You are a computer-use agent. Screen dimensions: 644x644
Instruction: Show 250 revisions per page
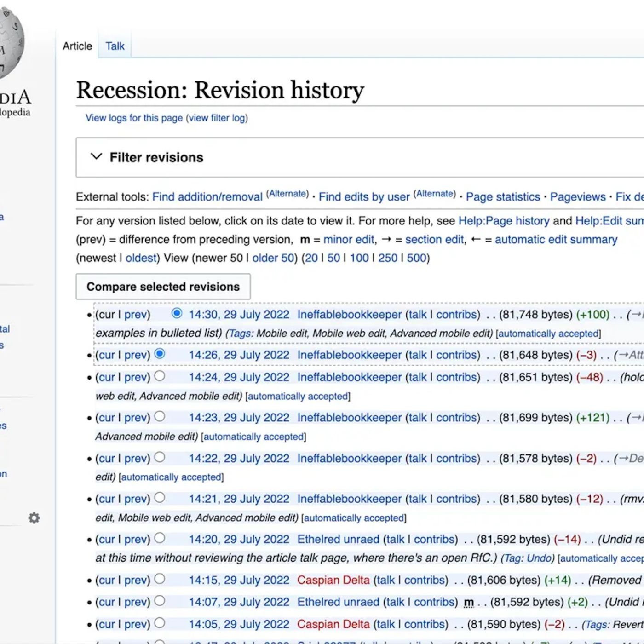point(388,258)
